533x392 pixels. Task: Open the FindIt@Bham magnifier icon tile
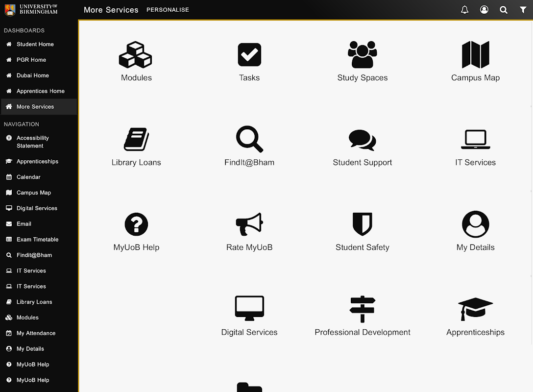point(249,139)
